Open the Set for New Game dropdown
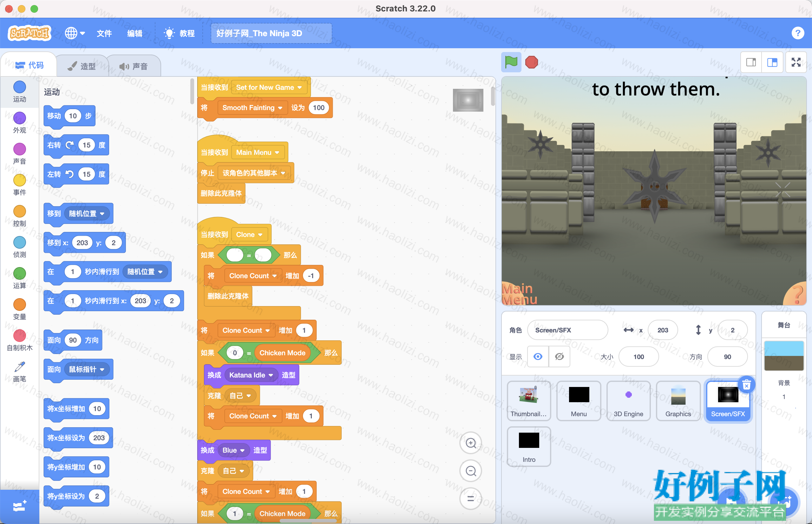This screenshot has height=524, width=812. (x=269, y=87)
